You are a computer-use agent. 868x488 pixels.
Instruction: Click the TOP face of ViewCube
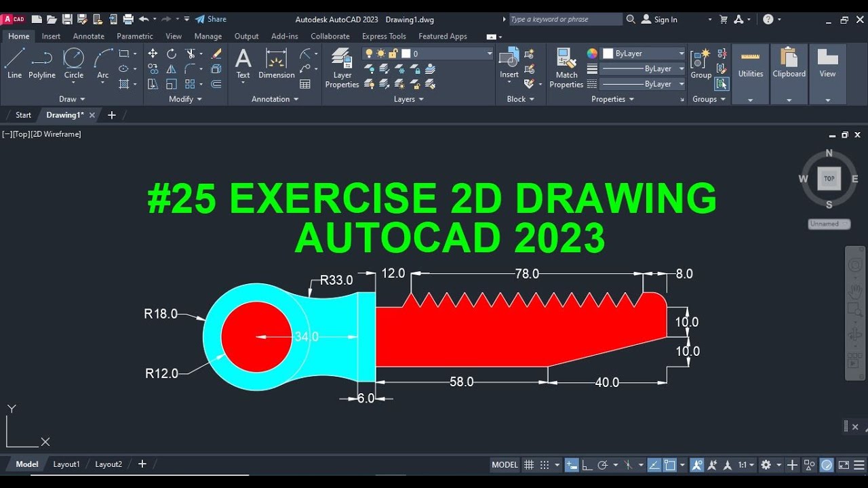point(829,179)
